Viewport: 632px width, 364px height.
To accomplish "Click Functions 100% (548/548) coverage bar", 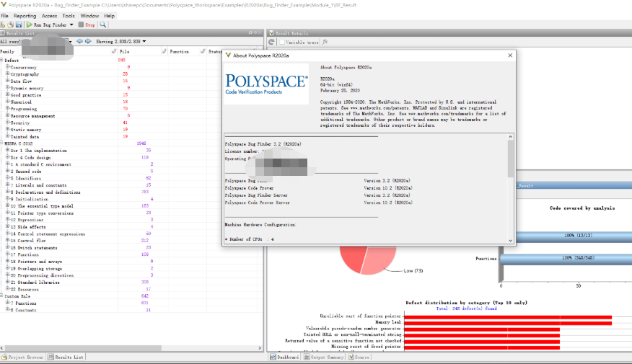I will tap(566, 258).
